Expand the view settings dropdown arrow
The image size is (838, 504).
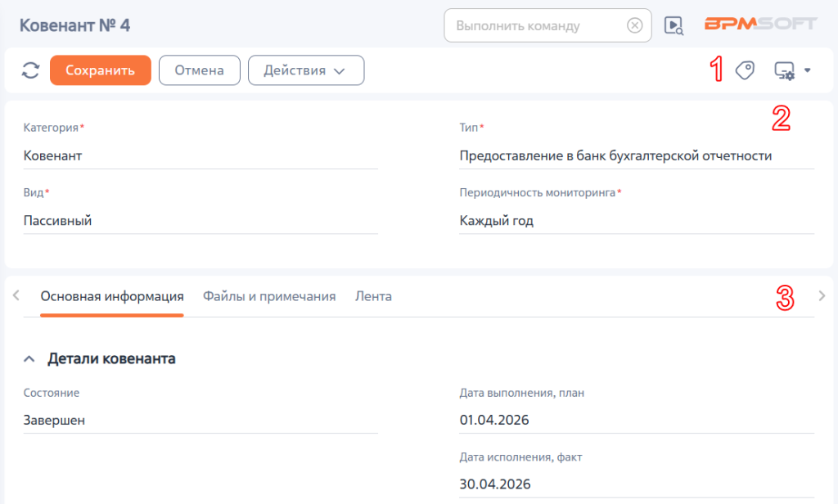click(808, 70)
